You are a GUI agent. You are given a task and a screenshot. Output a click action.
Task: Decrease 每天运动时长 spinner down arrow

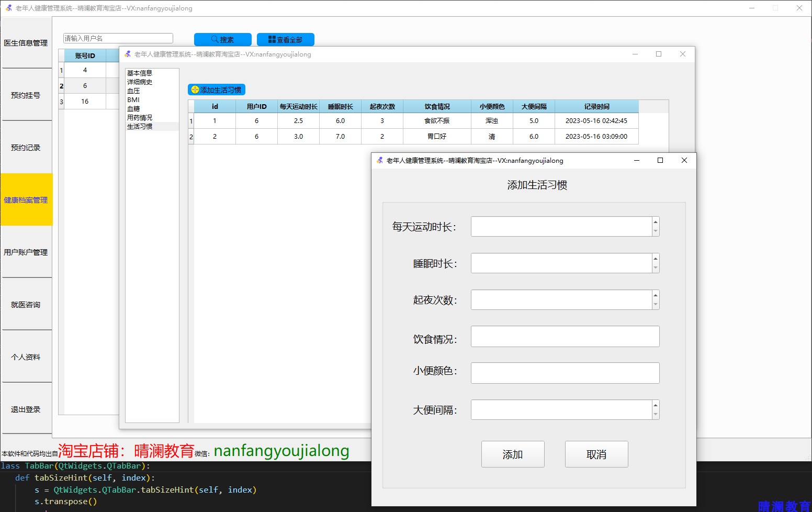click(656, 231)
